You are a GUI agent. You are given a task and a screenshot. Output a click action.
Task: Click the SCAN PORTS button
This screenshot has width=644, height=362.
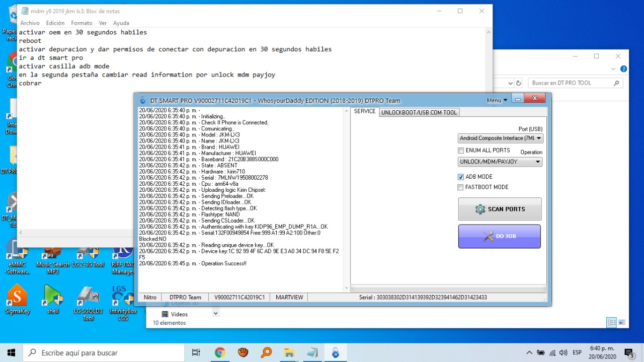tap(500, 209)
